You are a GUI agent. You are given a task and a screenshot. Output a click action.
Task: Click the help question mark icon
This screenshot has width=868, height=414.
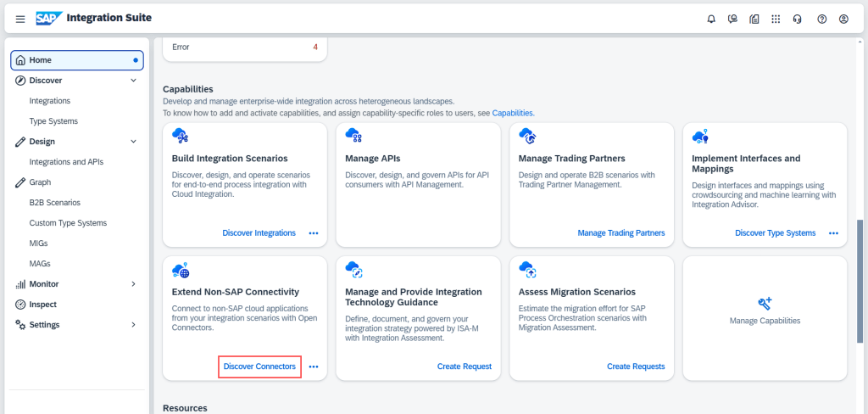click(821, 19)
